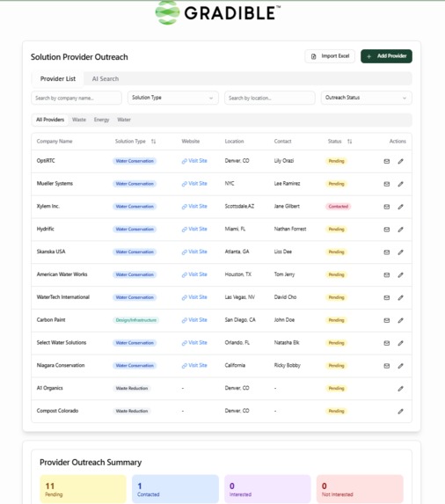Click Design/Infrastructure tag for Carbon Paint
This screenshot has height=504, width=445.
click(x=136, y=320)
